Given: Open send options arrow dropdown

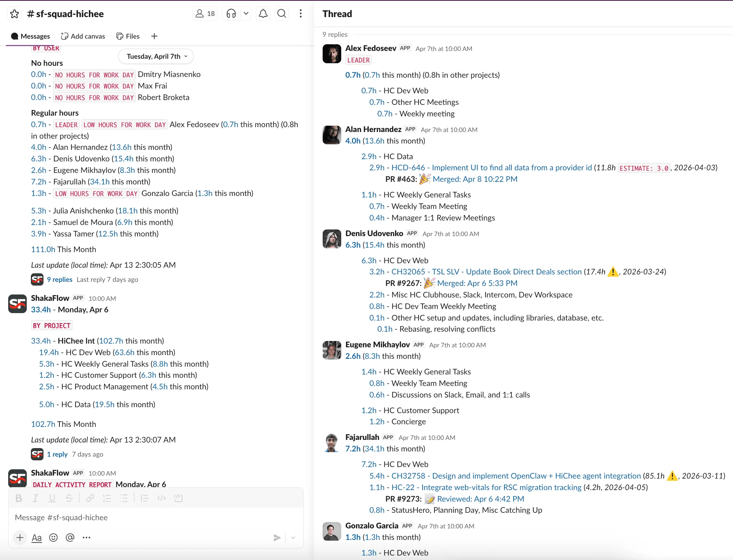Looking at the screenshot, I should tap(293, 537).
